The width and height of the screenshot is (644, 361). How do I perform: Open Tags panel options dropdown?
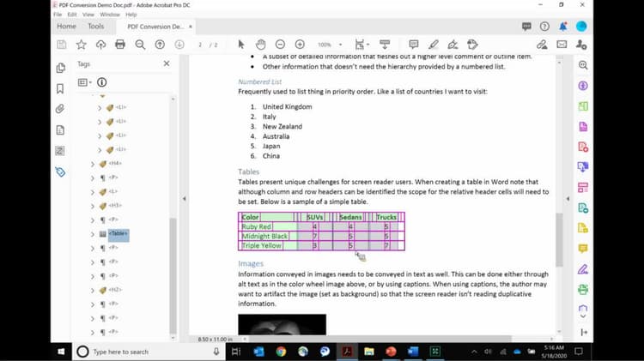click(84, 82)
